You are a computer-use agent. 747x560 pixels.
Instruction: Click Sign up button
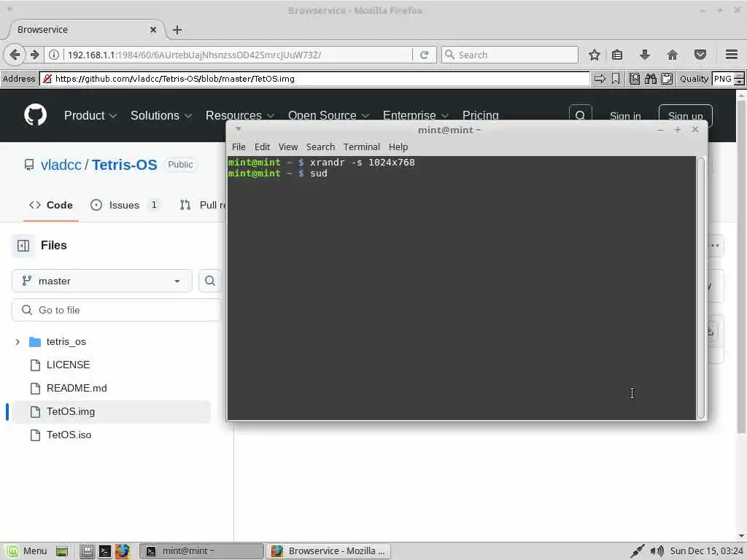[685, 116]
